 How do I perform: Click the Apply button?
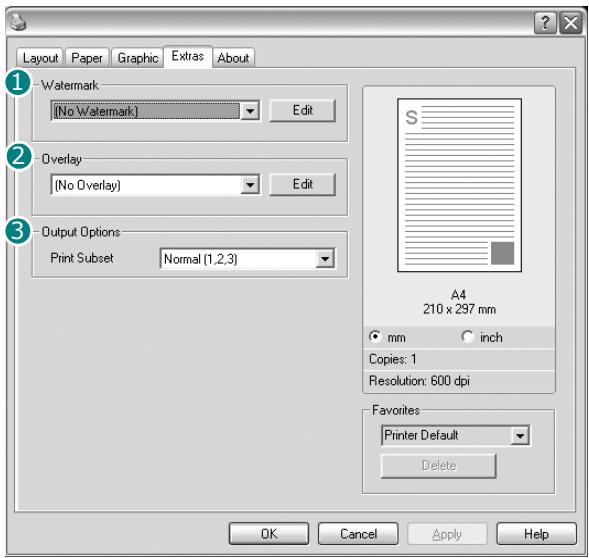pyautogui.click(x=447, y=534)
